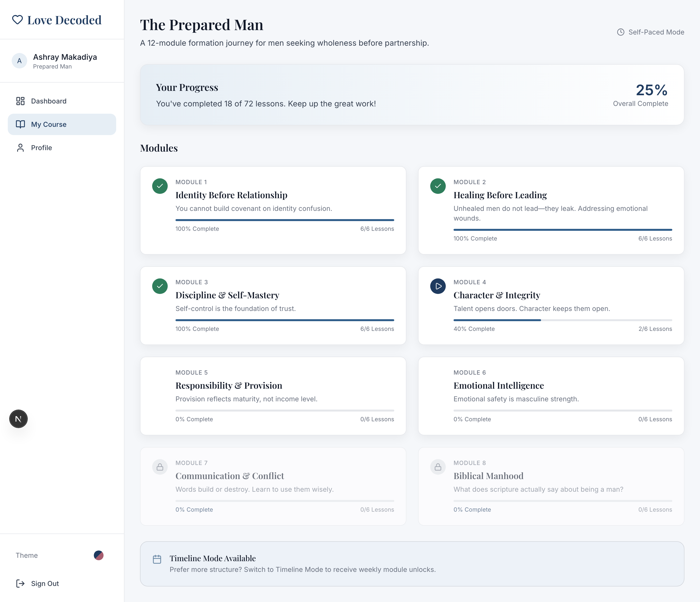Click the green checkmark on Module 1

pyautogui.click(x=160, y=186)
